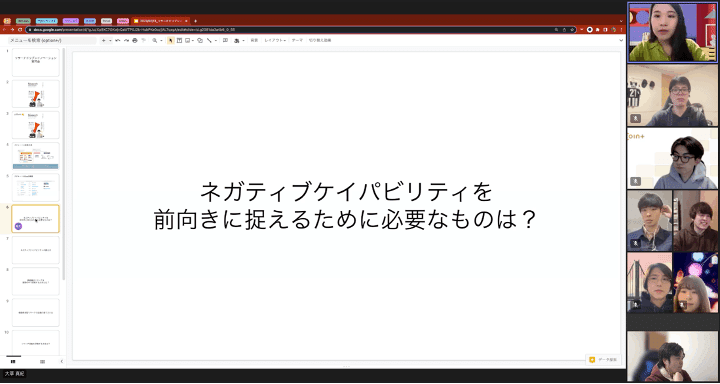
Task: Click the pink tab group label
Action: pyautogui.click(x=123, y=21)
